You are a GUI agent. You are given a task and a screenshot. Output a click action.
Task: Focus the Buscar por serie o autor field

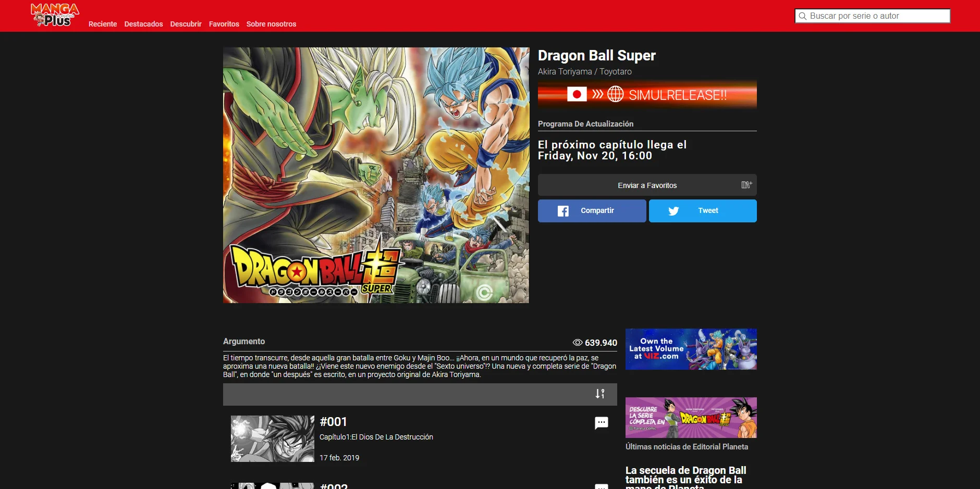(873, 16)
